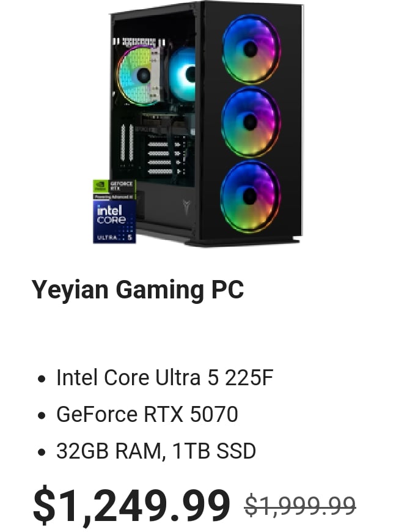Click the RAM sticks at top of motherboard

tap(139, 42)
